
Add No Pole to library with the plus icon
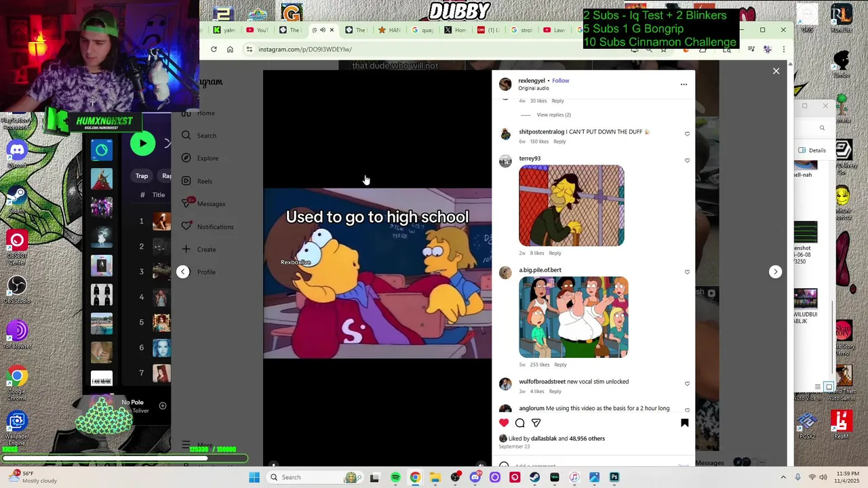point(163,406)
